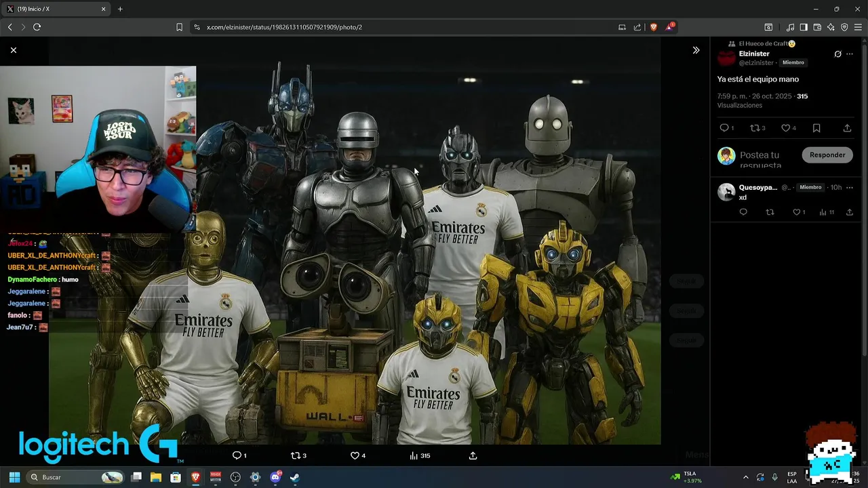View analytics 315 below the photo
Image resolution: width=868 pixels, height=488 pixels.
420,455
